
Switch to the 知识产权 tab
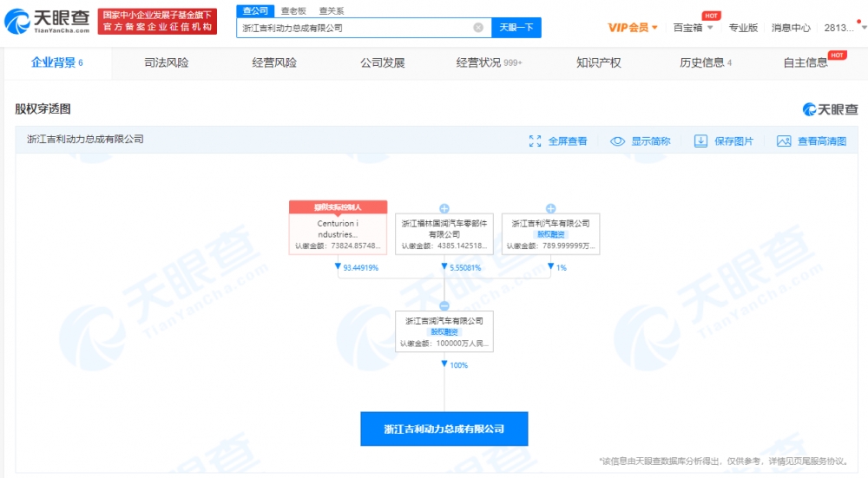598,62
